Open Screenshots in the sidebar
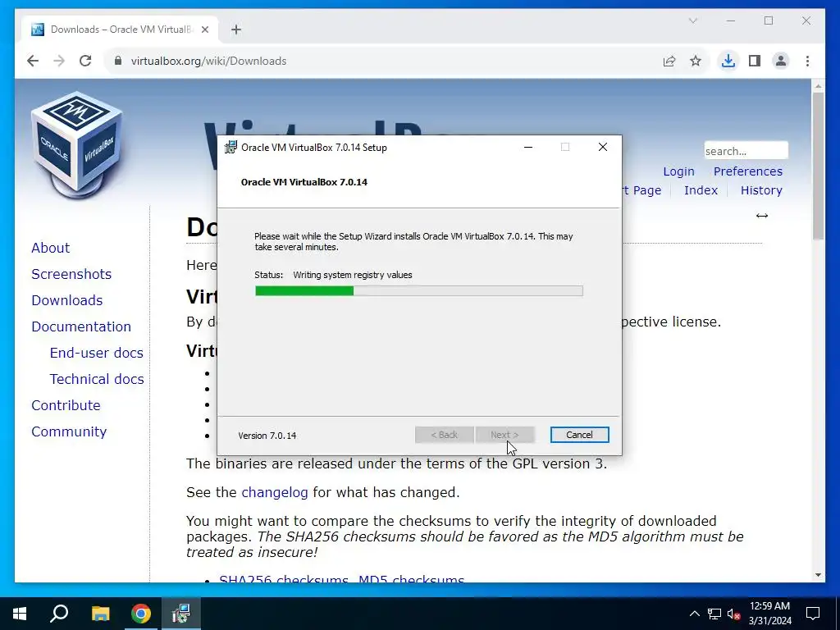This screenshot has height=630, width=840. tap(71, 274)
